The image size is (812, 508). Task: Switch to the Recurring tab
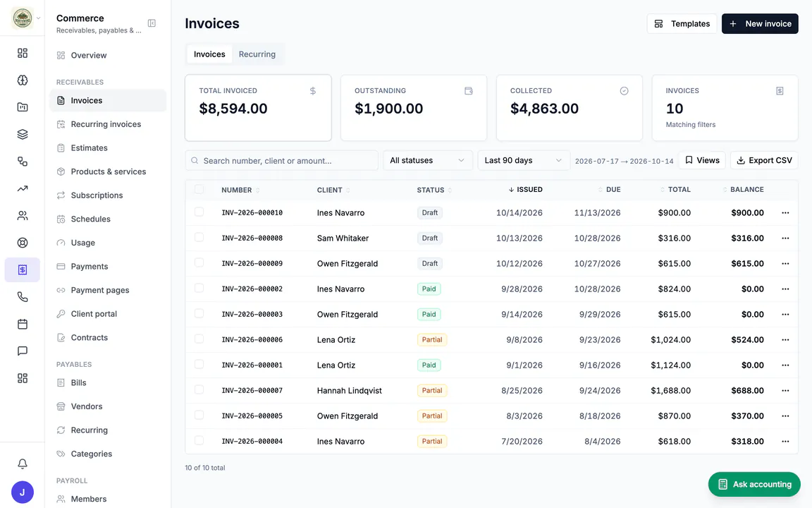pyautogui.click(x=257, y=54)
